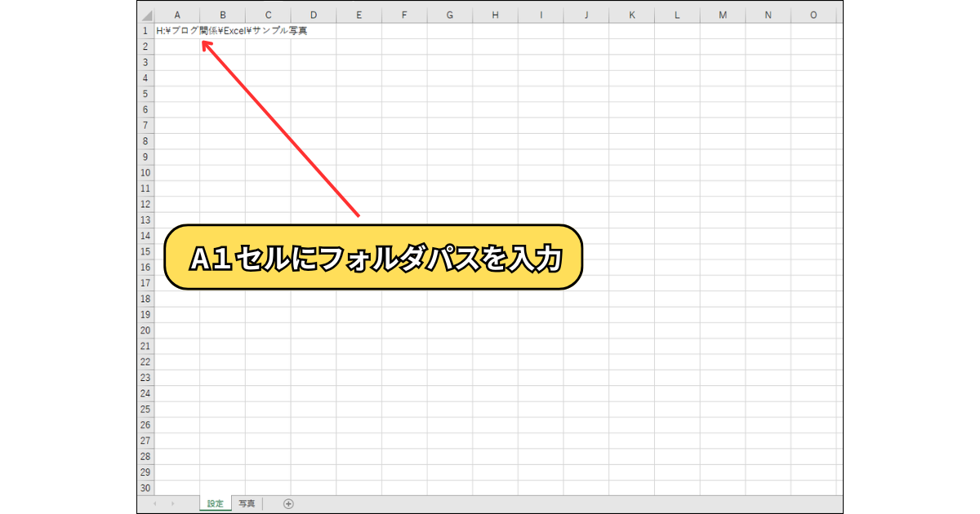Select column B header
980x514 pixels.
coord(222,15)
